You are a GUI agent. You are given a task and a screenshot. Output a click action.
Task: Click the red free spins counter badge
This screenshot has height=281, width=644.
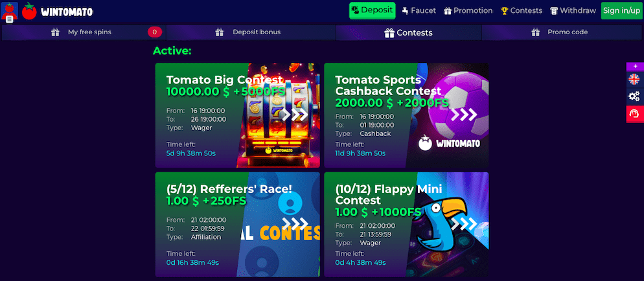pos(155,32)
